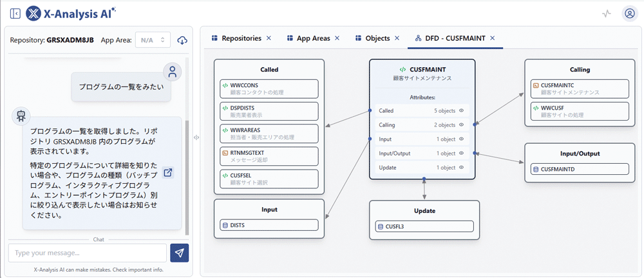The image size is (644, 278).
Task: Open the external link icon in chat reply
Action: click(168, 172)
